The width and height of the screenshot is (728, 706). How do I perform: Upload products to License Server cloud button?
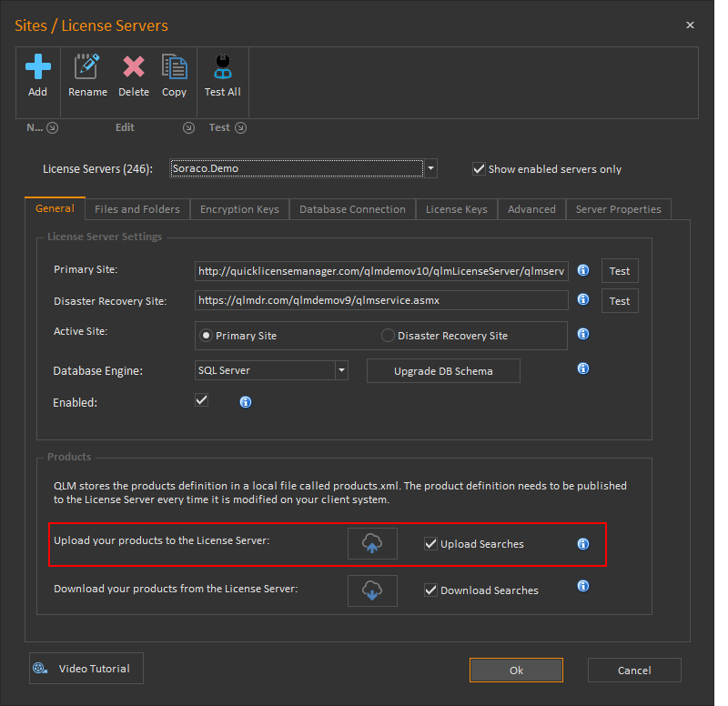coord(372,543)
